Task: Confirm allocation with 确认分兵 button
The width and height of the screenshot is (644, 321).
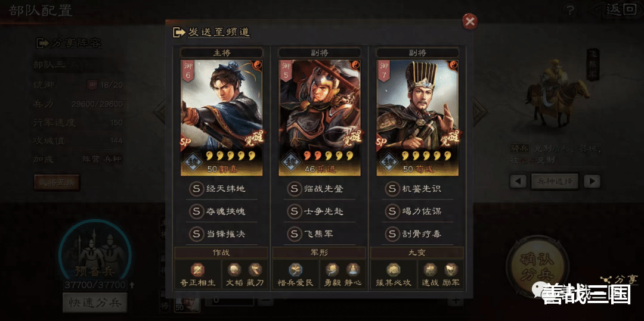Action: 537,267
